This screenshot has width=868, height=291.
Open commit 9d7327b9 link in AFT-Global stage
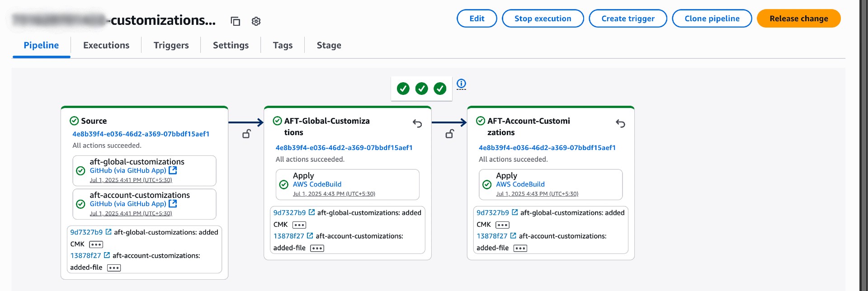[289, 213]
